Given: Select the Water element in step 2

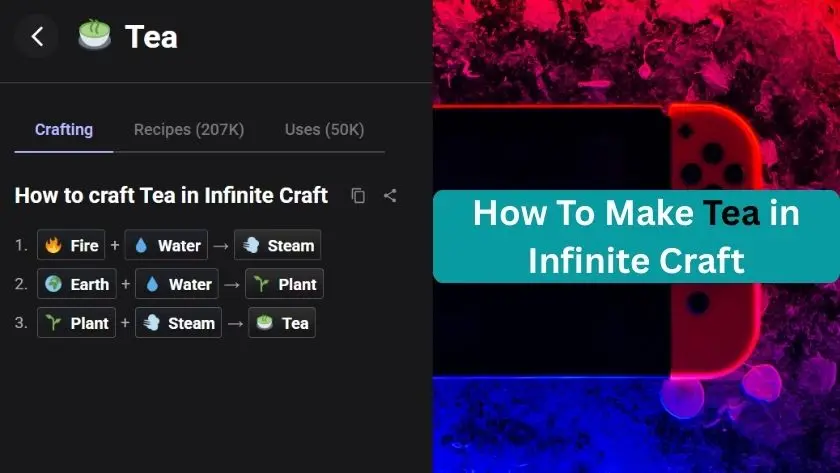Looking at the screenshot, I should 177,284.
